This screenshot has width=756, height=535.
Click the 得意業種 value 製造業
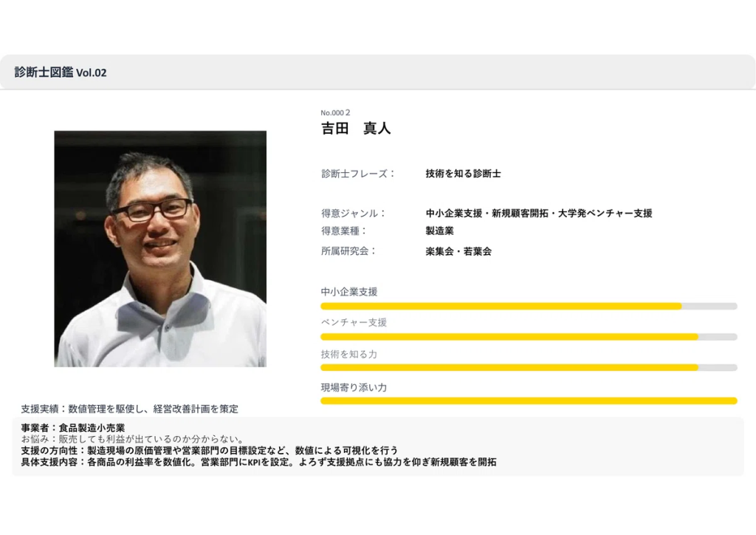point(439,231)
